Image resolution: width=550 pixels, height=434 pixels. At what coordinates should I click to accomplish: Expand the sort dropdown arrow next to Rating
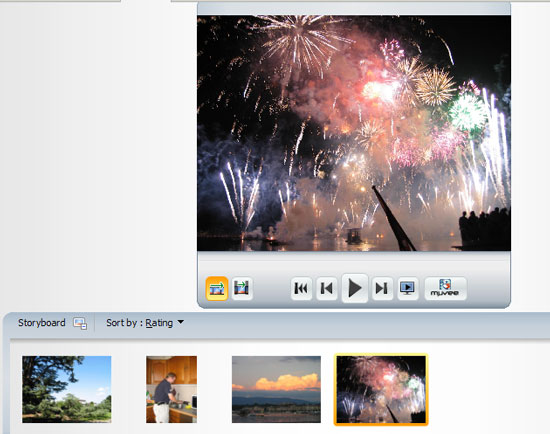tap(181, 322)
